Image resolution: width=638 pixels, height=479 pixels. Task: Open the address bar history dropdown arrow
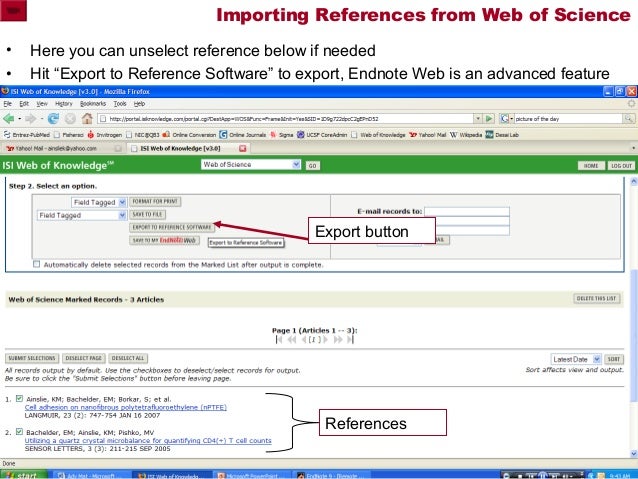478,118
